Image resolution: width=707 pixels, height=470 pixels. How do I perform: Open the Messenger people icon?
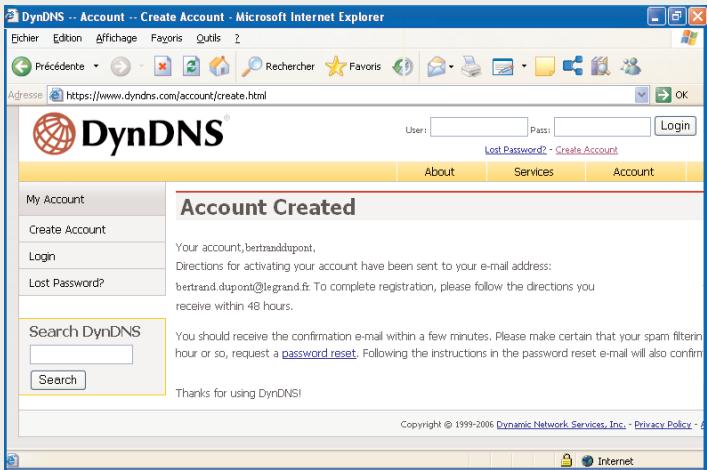630,66
